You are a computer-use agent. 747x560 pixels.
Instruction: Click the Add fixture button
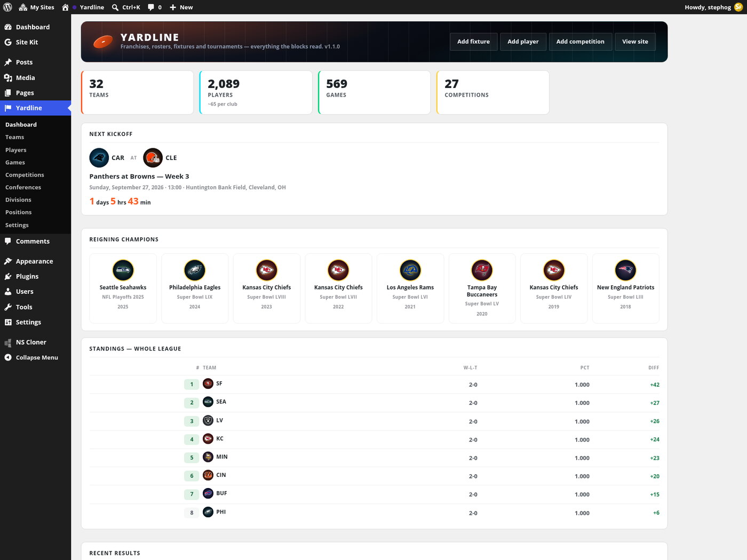click(473, 42)
